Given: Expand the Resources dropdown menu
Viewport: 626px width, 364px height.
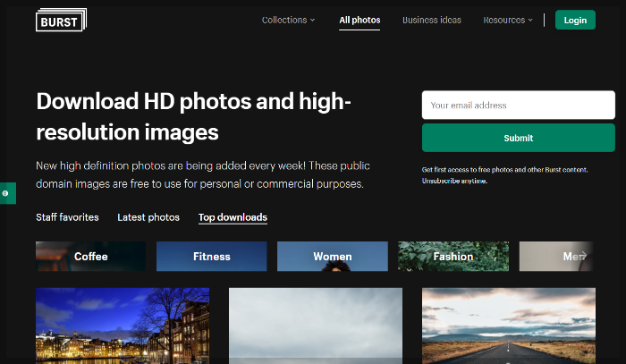Looking at the screenshot, I should 508,20.
